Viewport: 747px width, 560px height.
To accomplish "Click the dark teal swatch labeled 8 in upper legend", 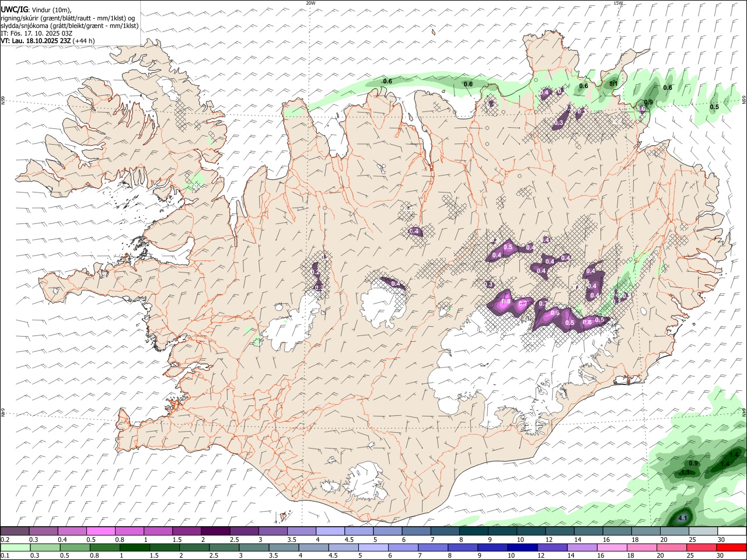I will (473, 531).
